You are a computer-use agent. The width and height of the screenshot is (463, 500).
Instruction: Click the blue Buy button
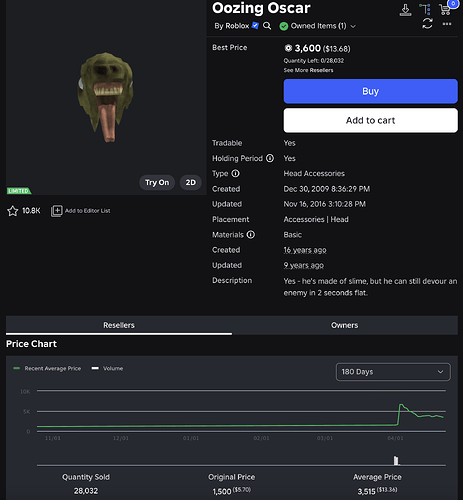click(371, 91)
